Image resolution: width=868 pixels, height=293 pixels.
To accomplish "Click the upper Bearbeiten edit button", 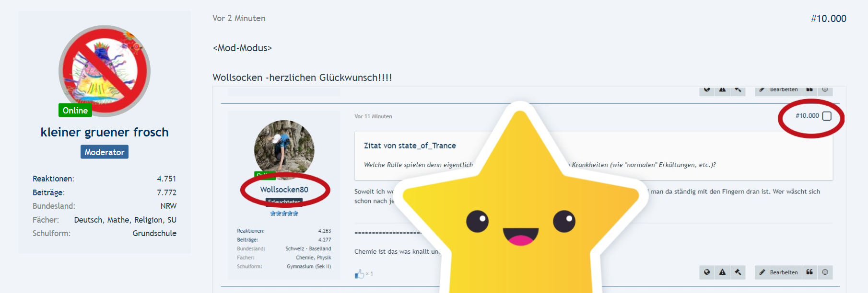I will click(779, 90).
